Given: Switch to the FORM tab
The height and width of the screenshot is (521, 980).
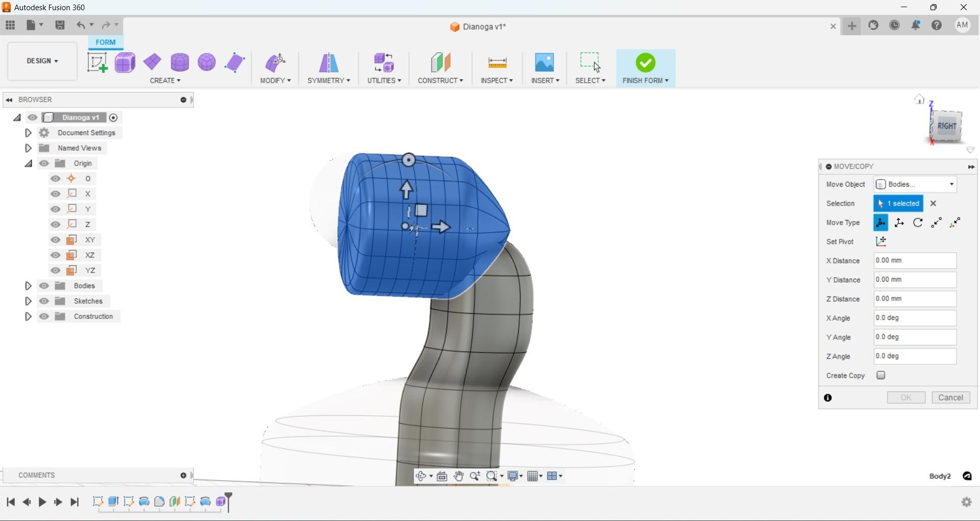Looking at the screenshot, I should click(x=105, y=42).
